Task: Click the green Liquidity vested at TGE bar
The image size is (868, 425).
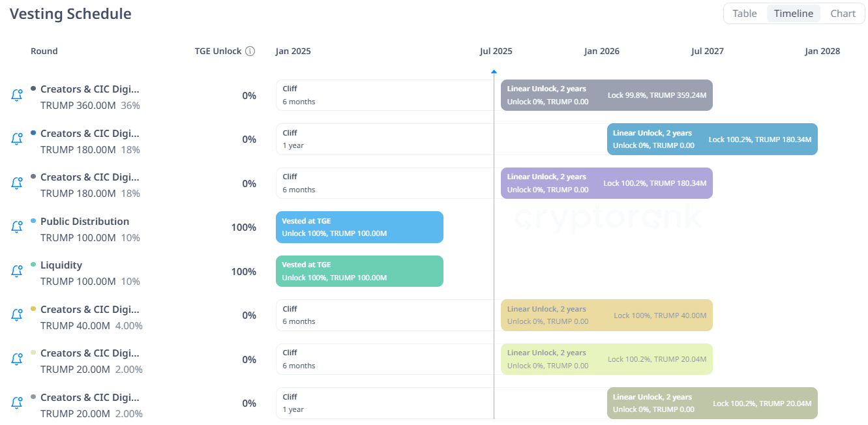Action: tap(359, 271)
